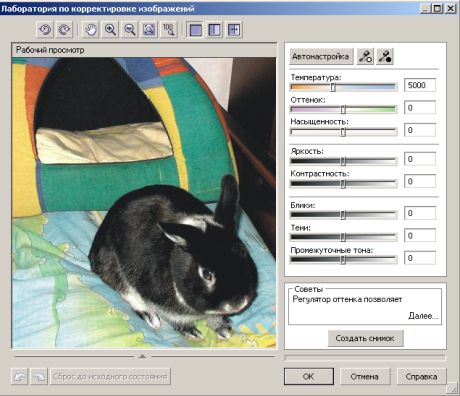The height and width of the screenshot is (396, 460).
Task: Adjust the Тени slider
Action: [x=343, y=237]
